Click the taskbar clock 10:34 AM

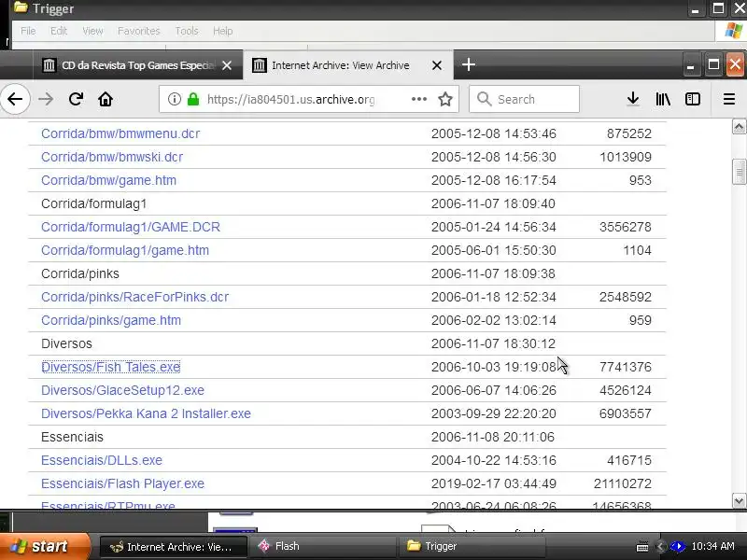(712, 546)
